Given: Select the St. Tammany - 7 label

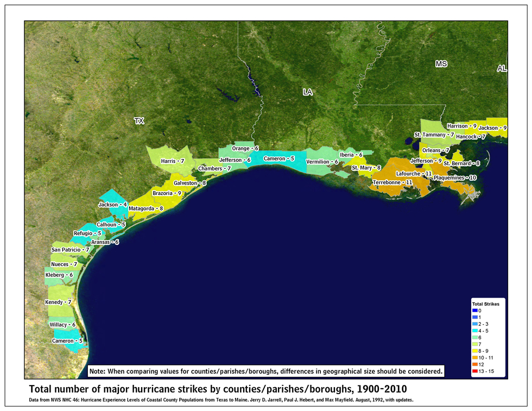Looking at the screenshot, I should click(434, 134).
